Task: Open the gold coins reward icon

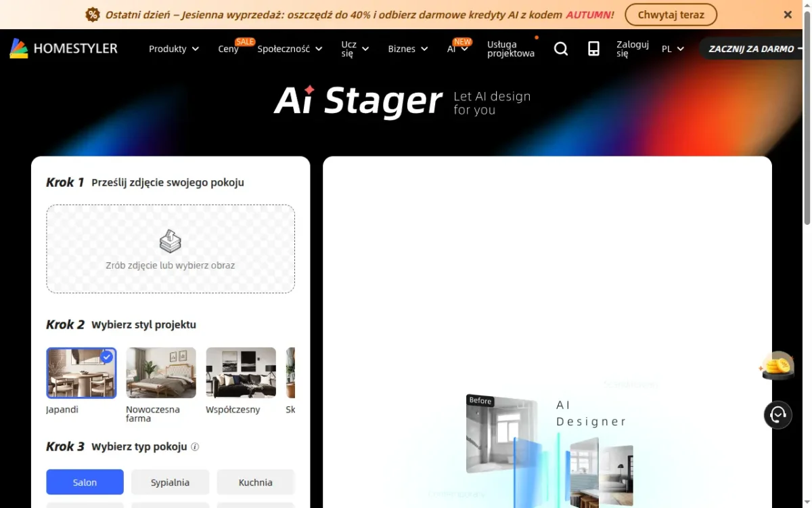Action: (x=777, y=366)
